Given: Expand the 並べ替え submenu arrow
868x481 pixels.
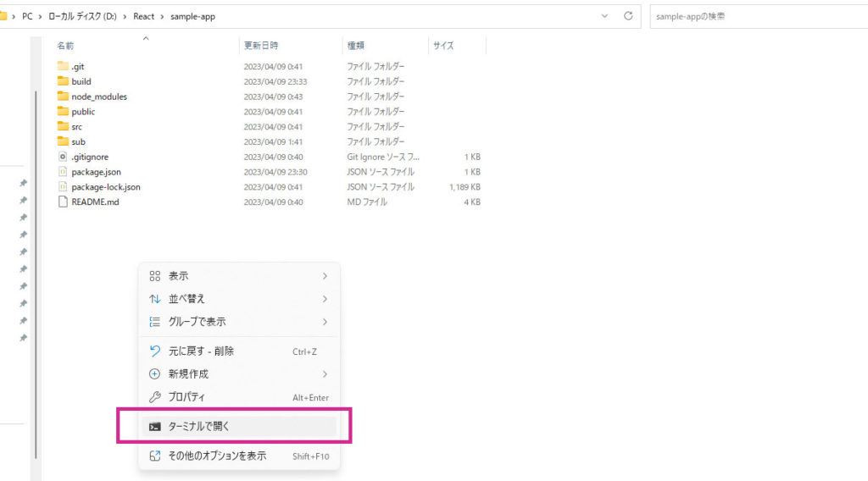Looking at the screenshot, I should coord(325,299).
